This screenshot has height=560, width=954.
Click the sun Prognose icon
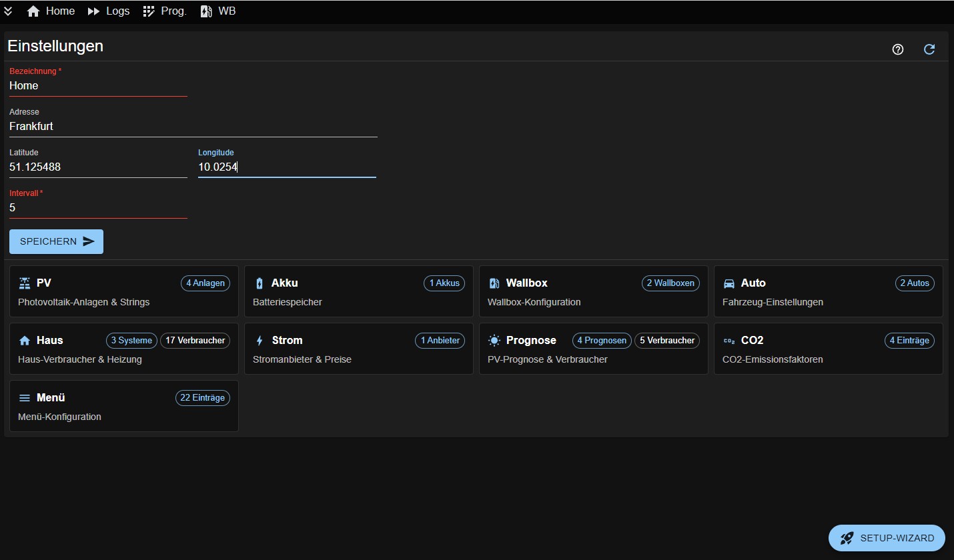pos(494,341)
